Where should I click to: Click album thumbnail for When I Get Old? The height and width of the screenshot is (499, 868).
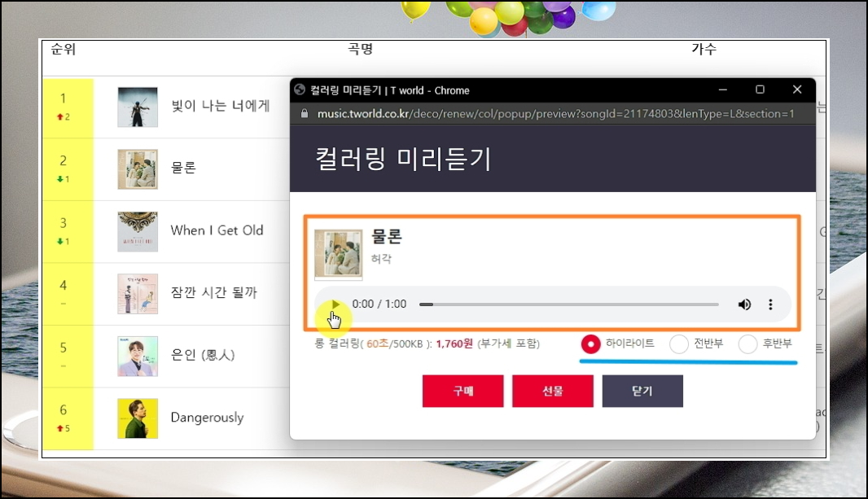138,231
